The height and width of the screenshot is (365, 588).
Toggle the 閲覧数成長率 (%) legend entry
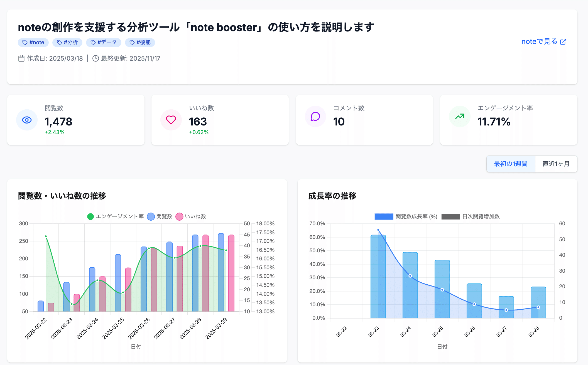(406, 216)
